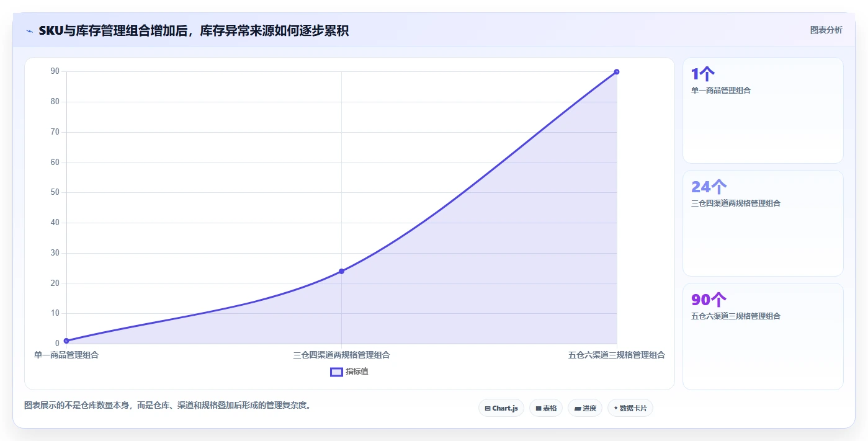Select the data point at value 90
Screen dimensions: 868x441
[616, 72]
